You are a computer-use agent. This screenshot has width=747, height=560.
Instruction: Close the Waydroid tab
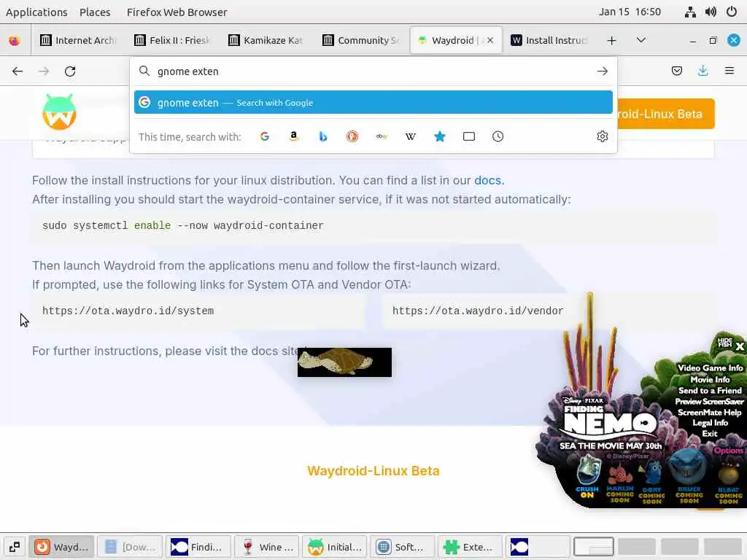[489, 41]
